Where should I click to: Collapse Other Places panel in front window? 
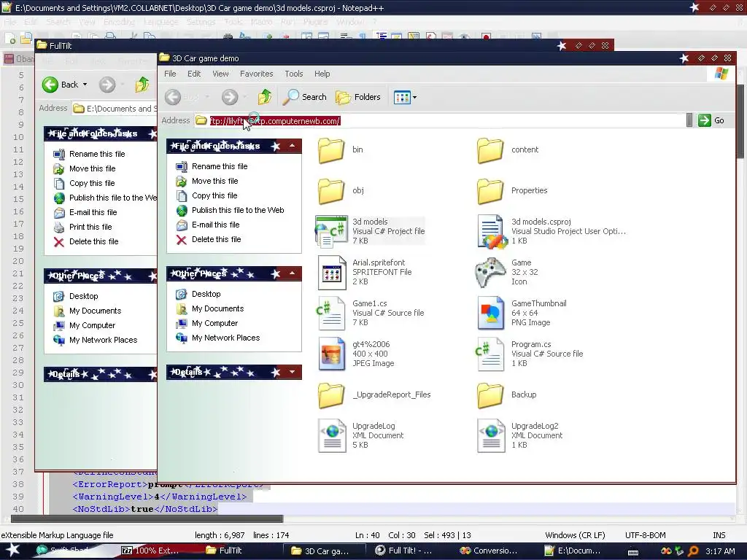click(292, 273)
